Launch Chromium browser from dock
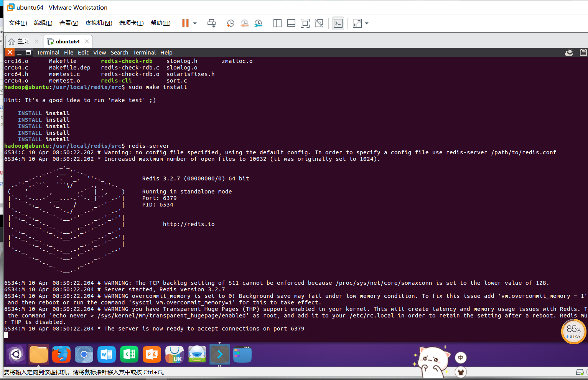 84,354
